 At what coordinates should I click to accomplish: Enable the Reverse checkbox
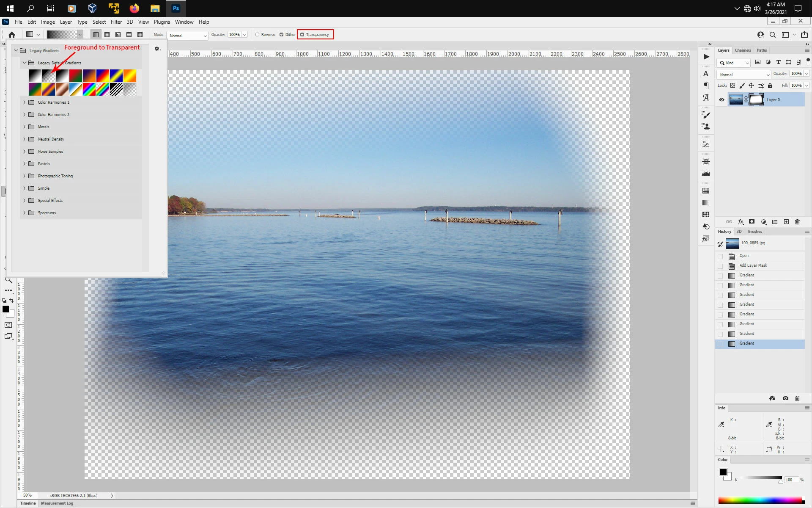pyautogui.click(x=257, y=35)
